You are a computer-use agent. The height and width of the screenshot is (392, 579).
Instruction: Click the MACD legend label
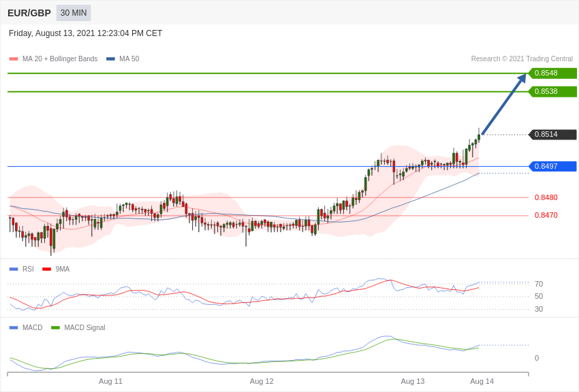33,327
